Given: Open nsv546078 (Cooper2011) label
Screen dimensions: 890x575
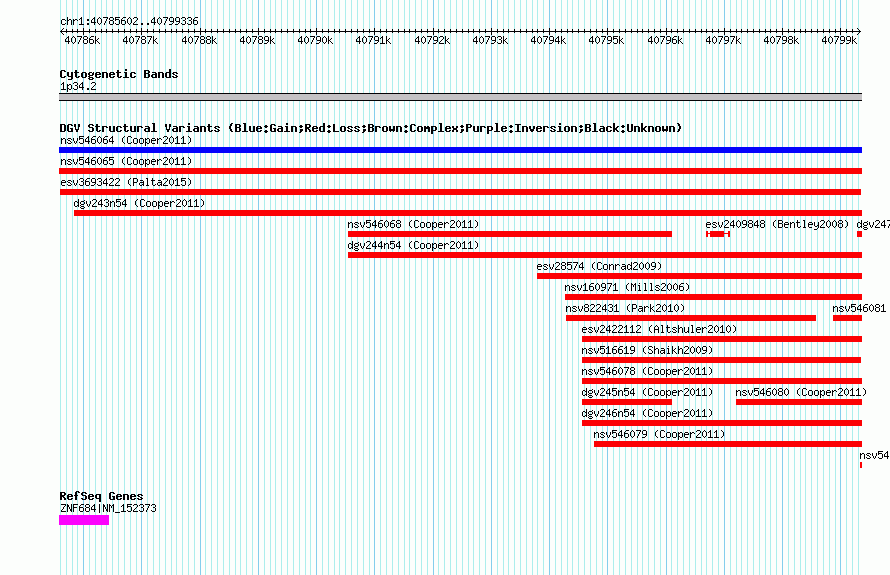Looking at the screenshot, I should [647, 371].
